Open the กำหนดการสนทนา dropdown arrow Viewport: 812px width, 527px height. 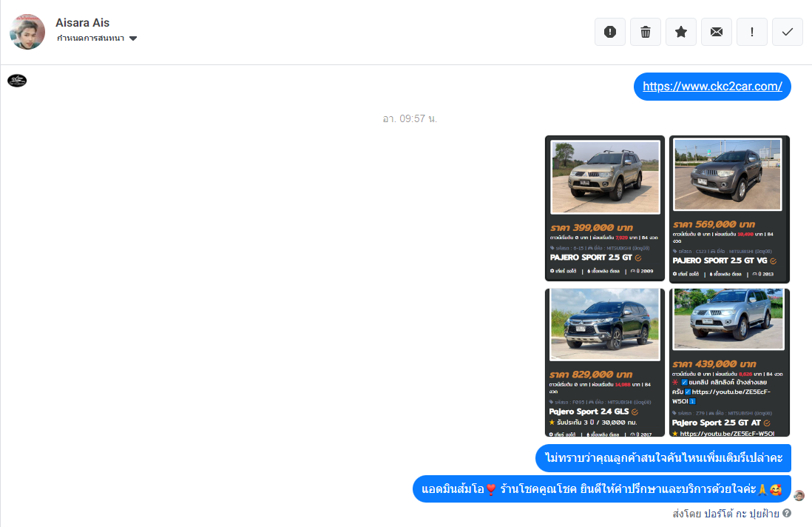tap(133, 38)
